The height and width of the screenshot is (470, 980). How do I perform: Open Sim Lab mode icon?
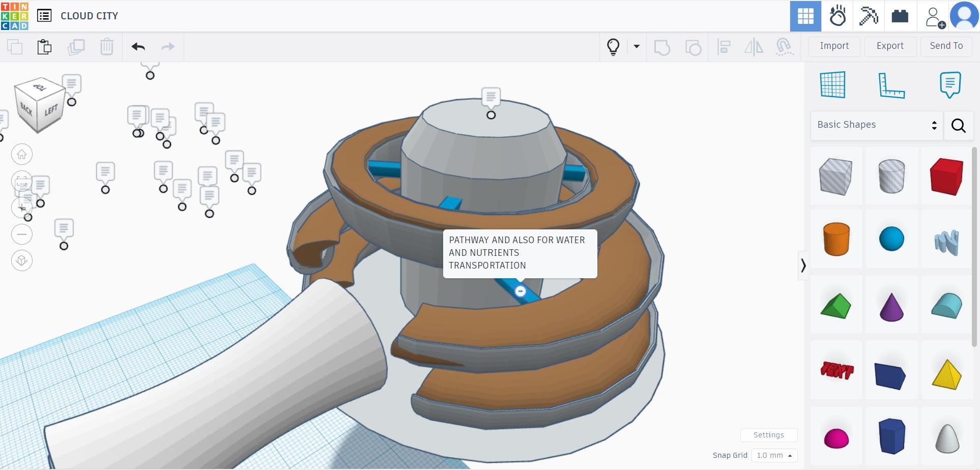click(x=837, y=16)
